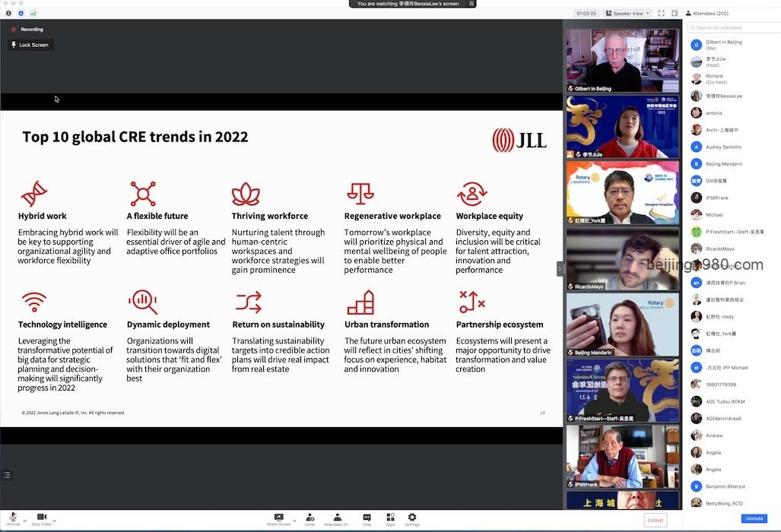Screen dimensions: 781x532
Task: Open the Invite participants icon
Action: point(310,519)
